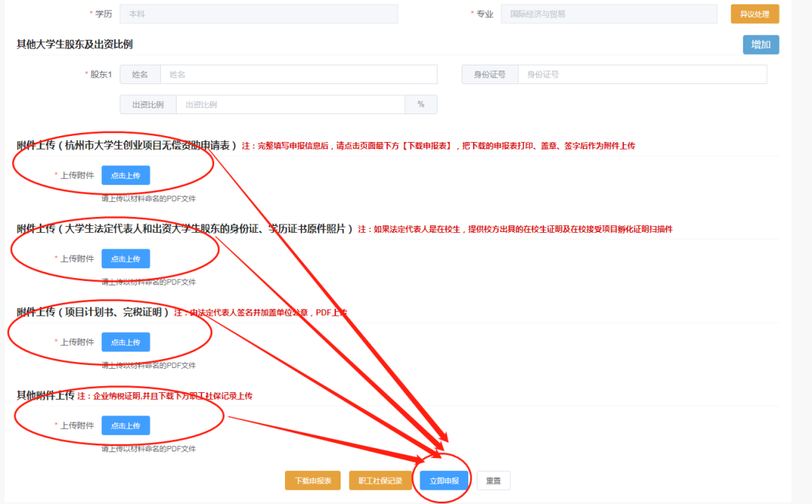Click red note about 在校生证明 scan
Viewport: 812px width, 504px height.
pos(515,229)
